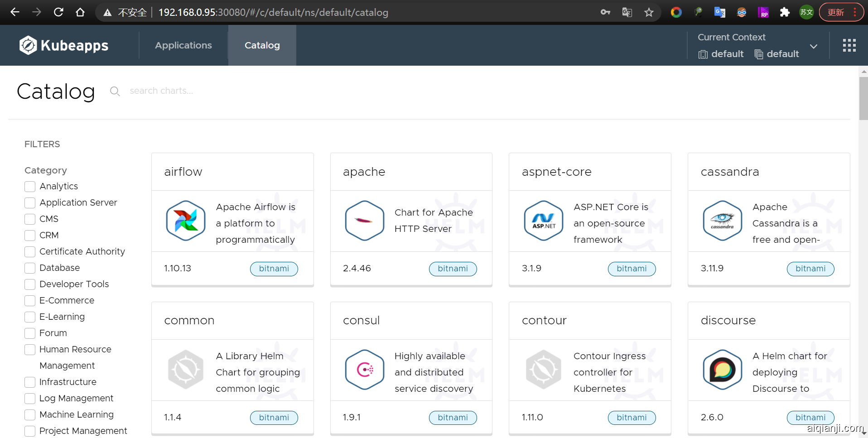The height and width of the screenshot is (438, 868).
Task: Click the Apache feather chart icon
Action: coord(365,221)
